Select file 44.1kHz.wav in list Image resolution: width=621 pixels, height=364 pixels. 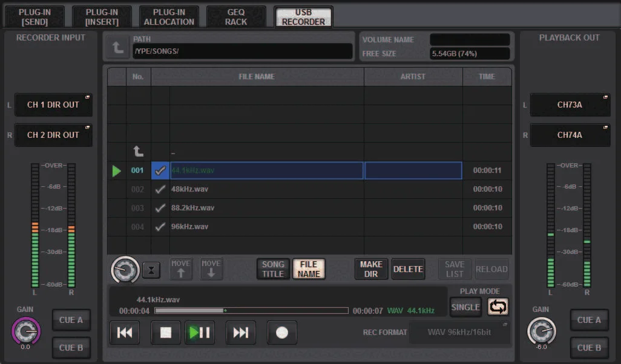coord(266,171)
